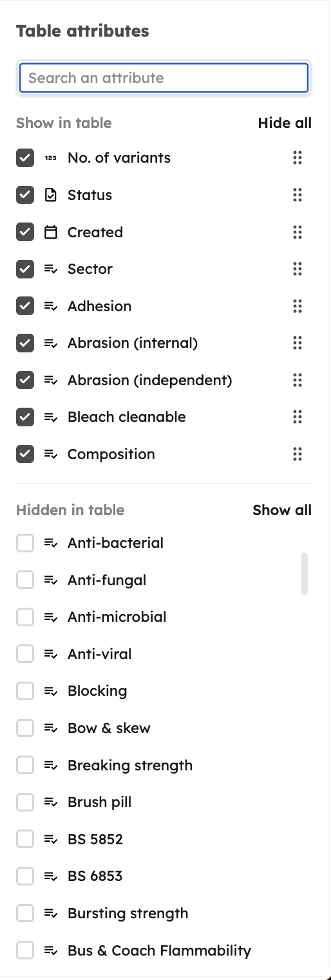Click the list icon next to Anti-bacterial
331x980 pixels.
click(51, 543)
